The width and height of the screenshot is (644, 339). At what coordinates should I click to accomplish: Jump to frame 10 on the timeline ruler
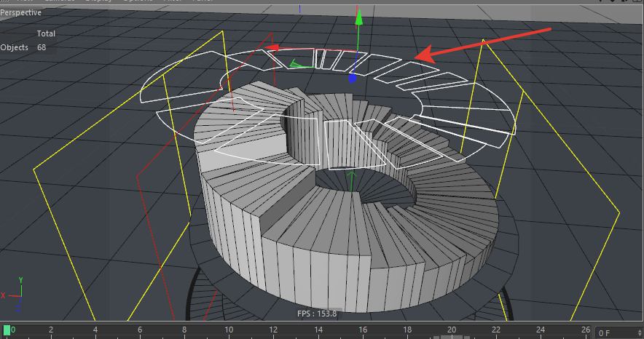pos(228,330)
